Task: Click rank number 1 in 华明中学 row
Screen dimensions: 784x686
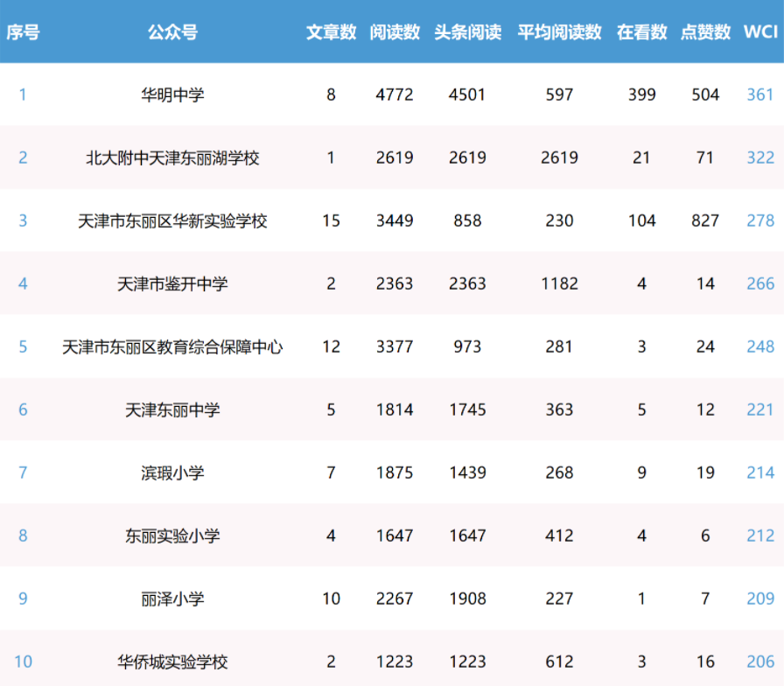Action: pos(23,94)
